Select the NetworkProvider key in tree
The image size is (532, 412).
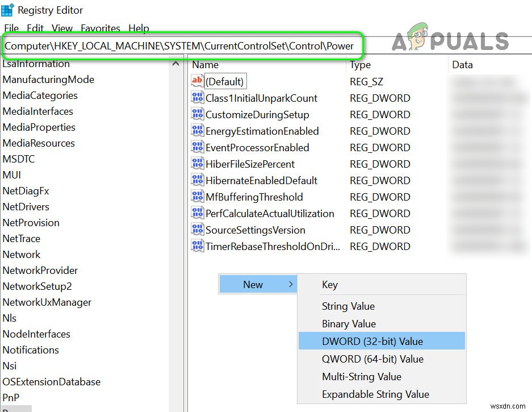[x=40, y=270]
